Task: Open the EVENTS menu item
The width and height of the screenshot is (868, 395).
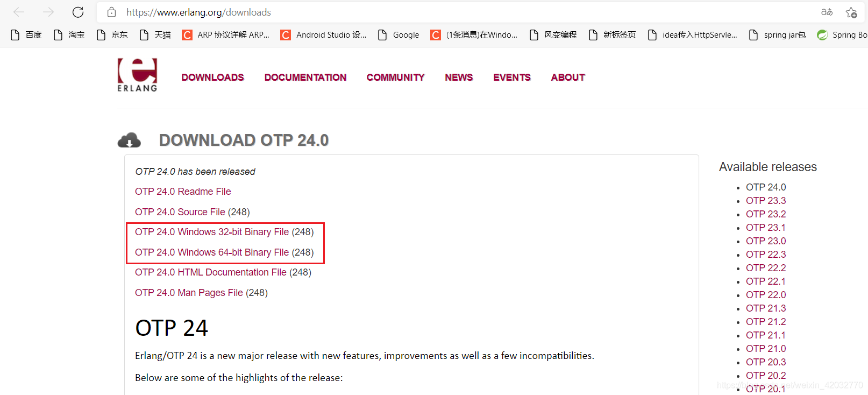Action: point(511,77)
